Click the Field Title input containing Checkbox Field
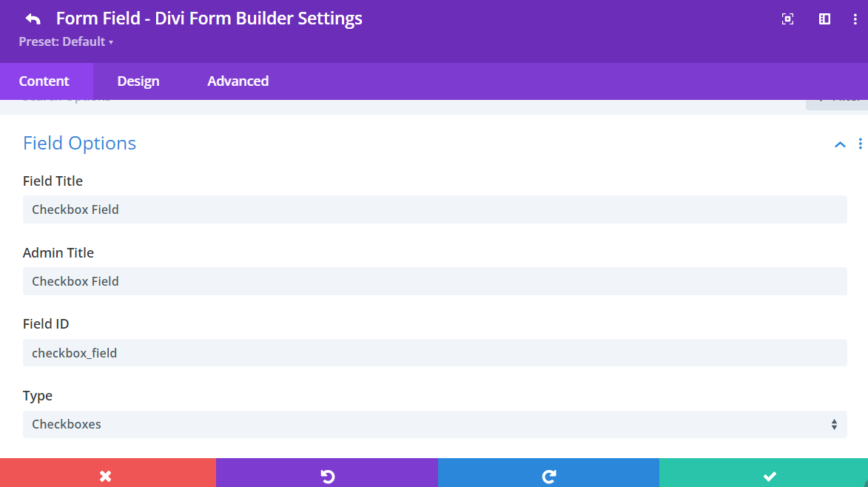 click(x=435, y=209)
